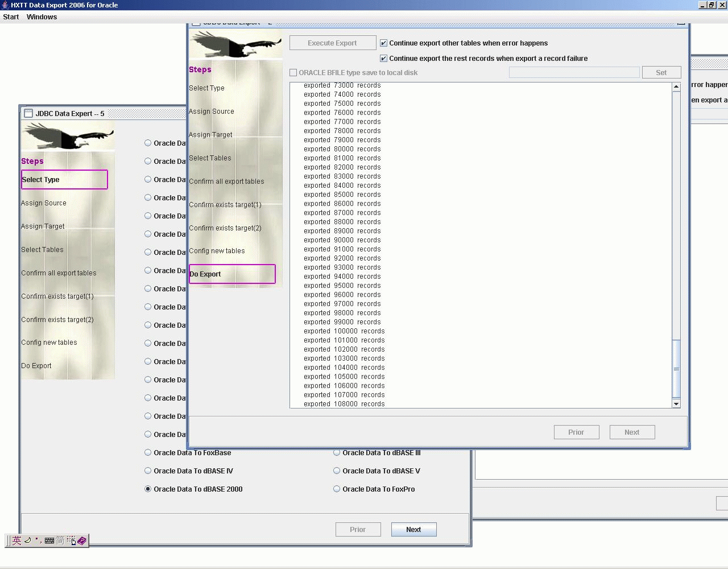Open the Windows menu
Screen dimensions: 728x569
42,17
